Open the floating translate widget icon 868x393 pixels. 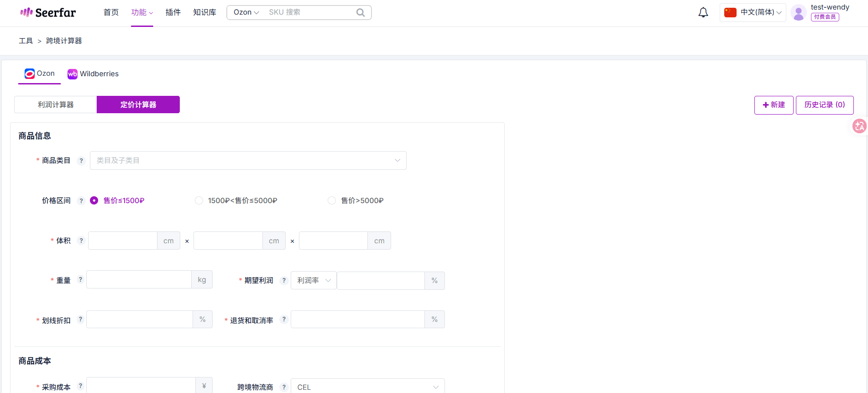859,126
